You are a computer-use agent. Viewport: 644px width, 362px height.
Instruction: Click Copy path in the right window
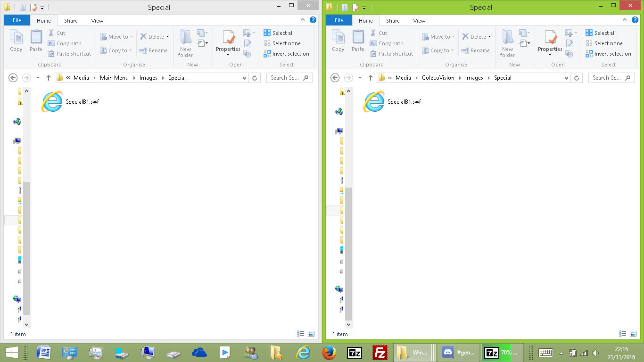click(387, 43)
